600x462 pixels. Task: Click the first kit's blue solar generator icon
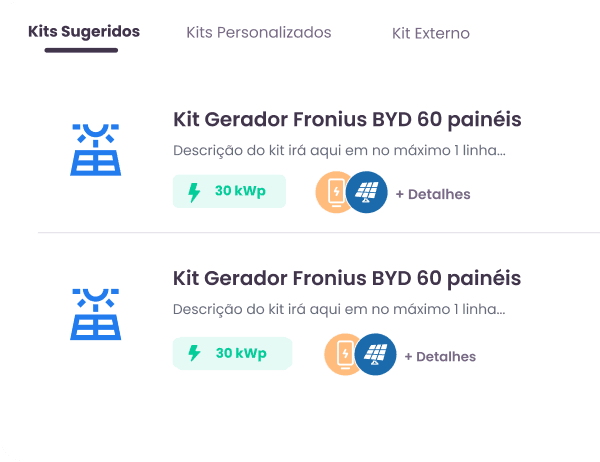click(96, 150)
